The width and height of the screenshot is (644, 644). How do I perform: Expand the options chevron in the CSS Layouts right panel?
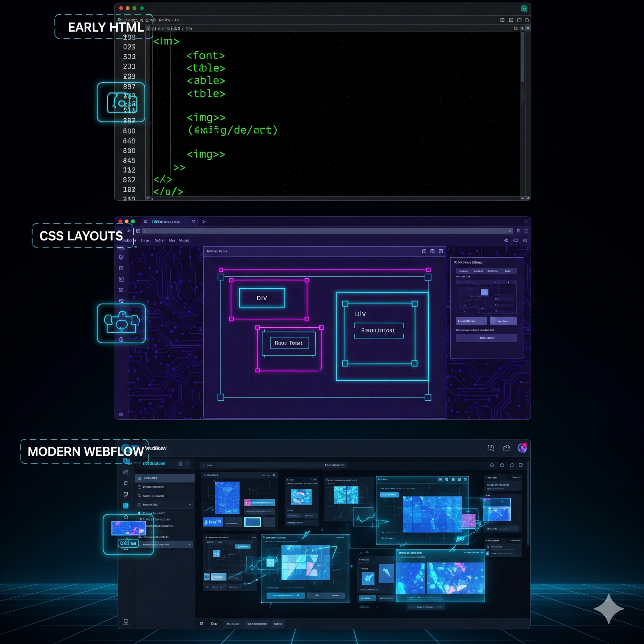(508, 282)
